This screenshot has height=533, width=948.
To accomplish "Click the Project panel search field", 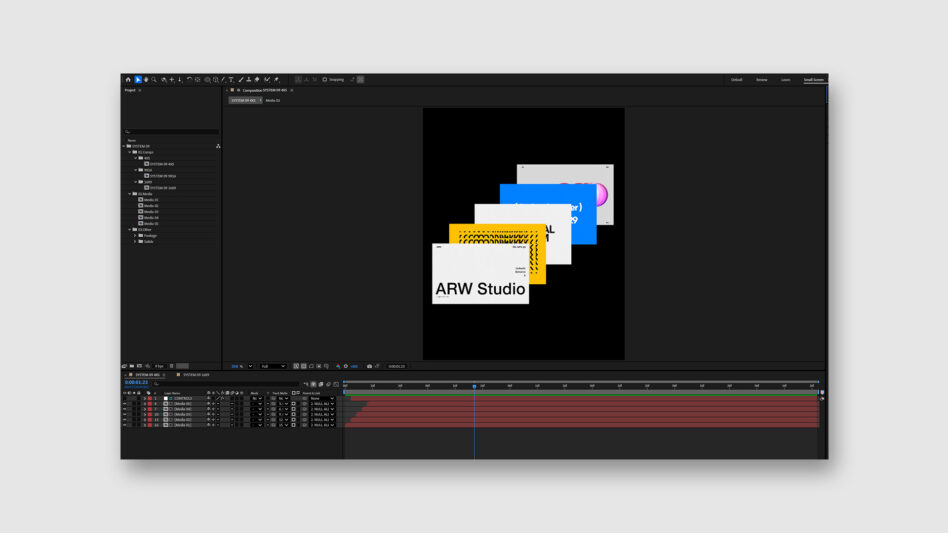I will tap(172, 131).
